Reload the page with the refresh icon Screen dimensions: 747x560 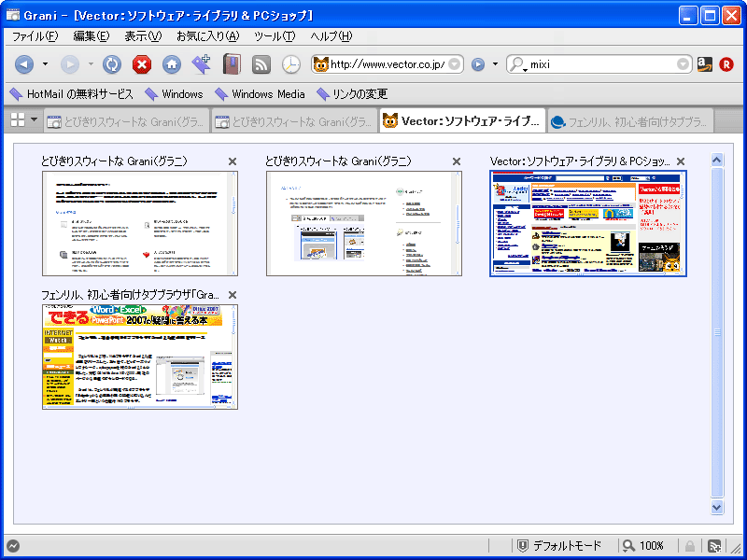click(x=112, y=64)
